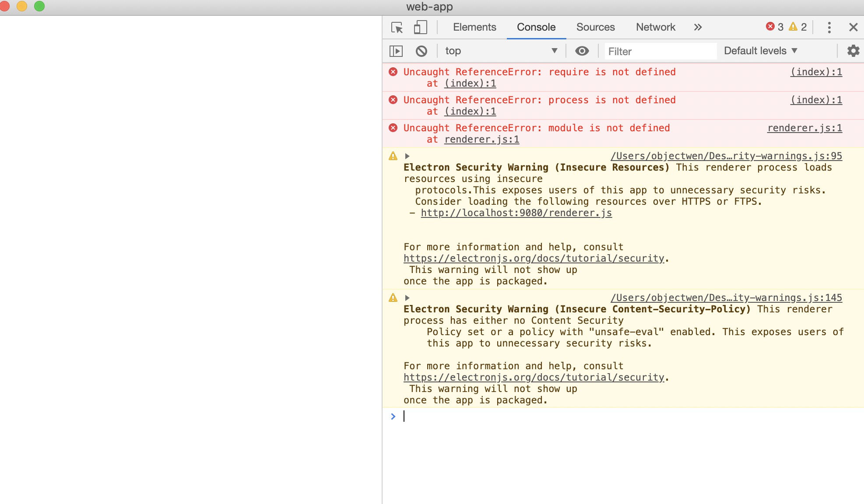
Task: Click the yellow warning count badge
Action: point(798,27)
